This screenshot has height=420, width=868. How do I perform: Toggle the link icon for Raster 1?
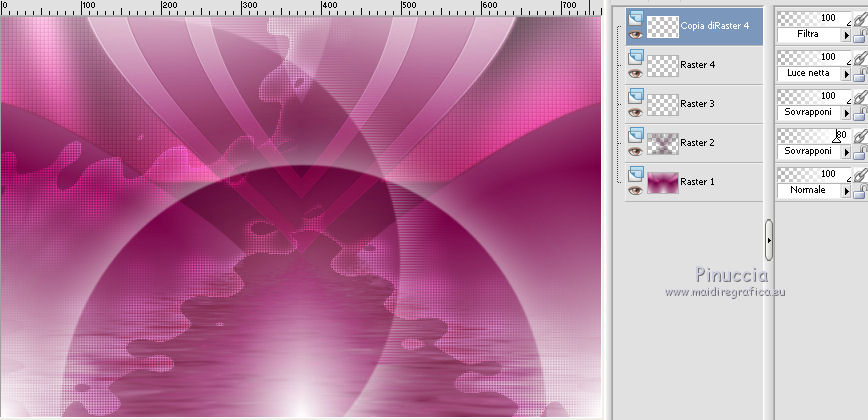click(x=860, y=175)
